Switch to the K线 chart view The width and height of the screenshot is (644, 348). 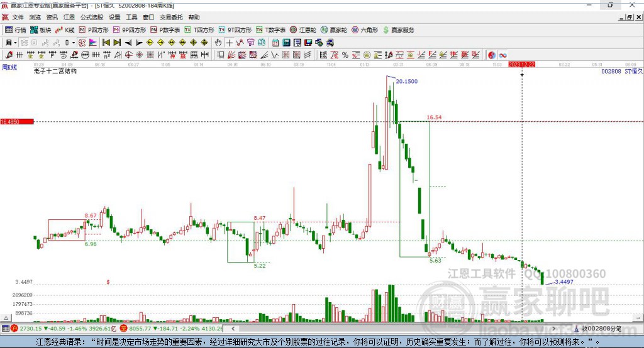65,30
